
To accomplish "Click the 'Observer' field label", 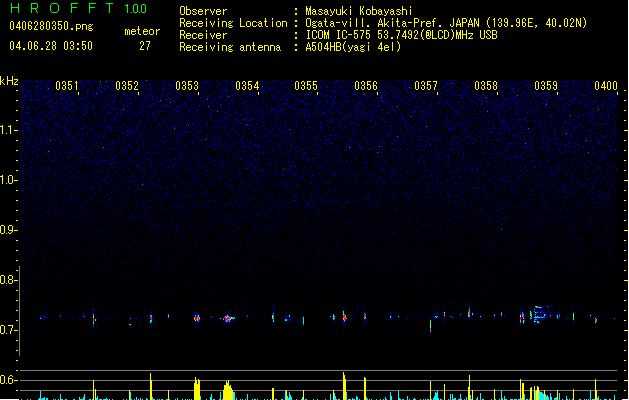I will point(203,11).
